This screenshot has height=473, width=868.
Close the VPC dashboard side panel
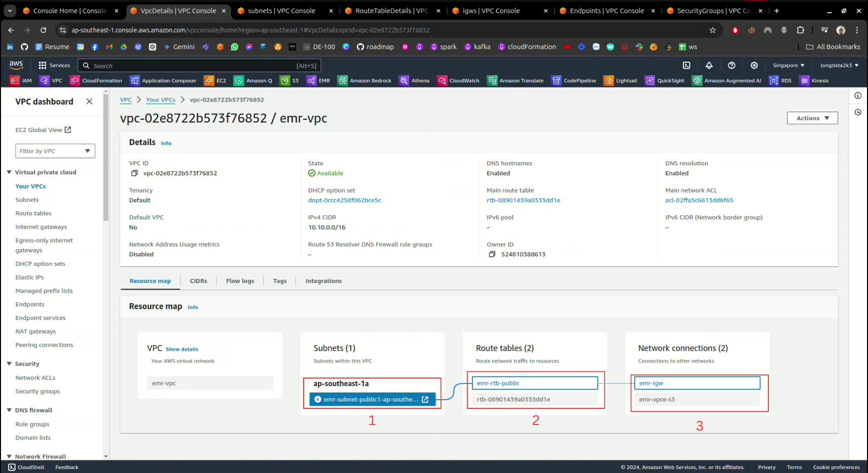click(90, 102)
